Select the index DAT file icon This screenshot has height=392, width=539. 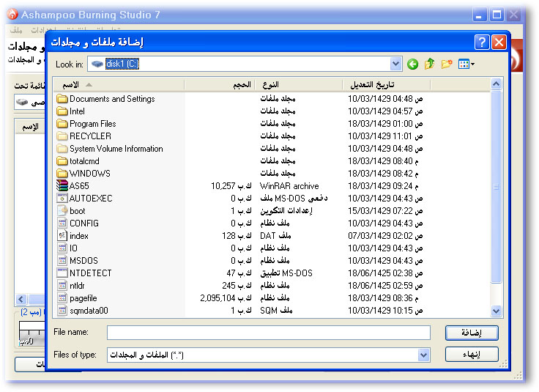[x=62, y=235]
